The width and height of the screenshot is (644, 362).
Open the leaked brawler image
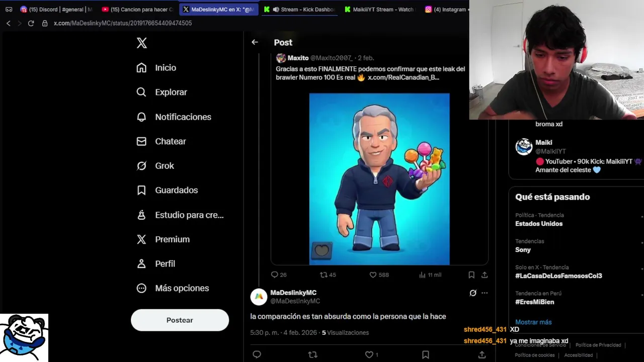pos(379,179)
